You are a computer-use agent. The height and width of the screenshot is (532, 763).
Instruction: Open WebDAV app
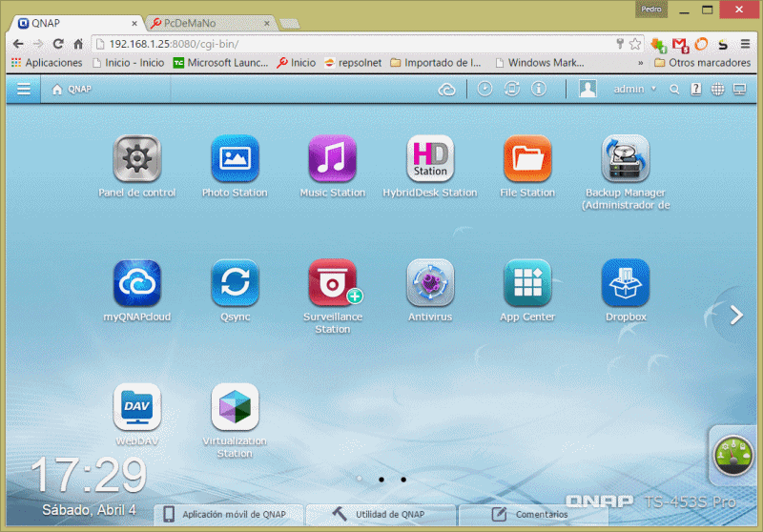pos(136,407)
